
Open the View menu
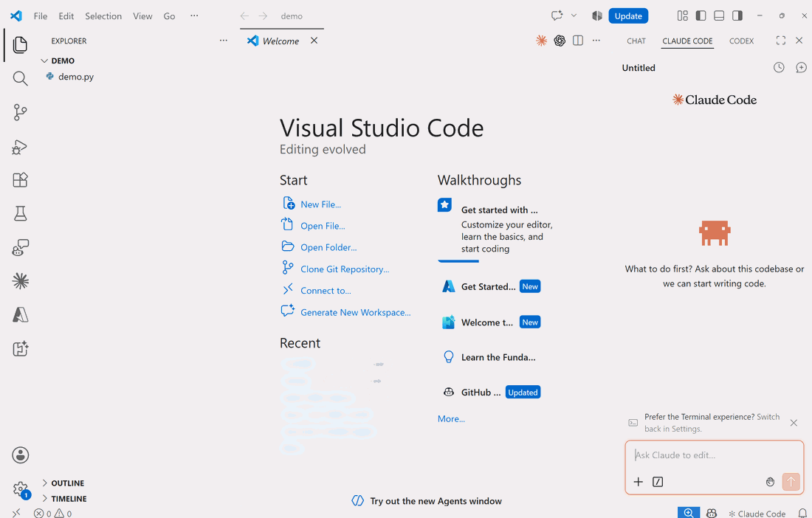142,16
